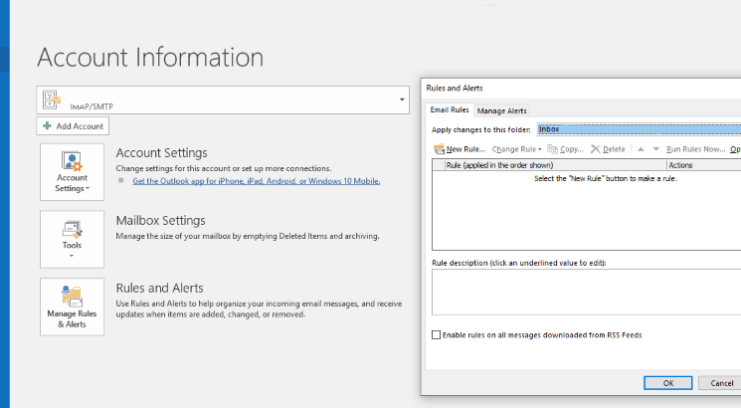Expand the IMAP/SMTP account dropdown
The height and width of the screenshot is (408, 741).
tap(402, 99)
